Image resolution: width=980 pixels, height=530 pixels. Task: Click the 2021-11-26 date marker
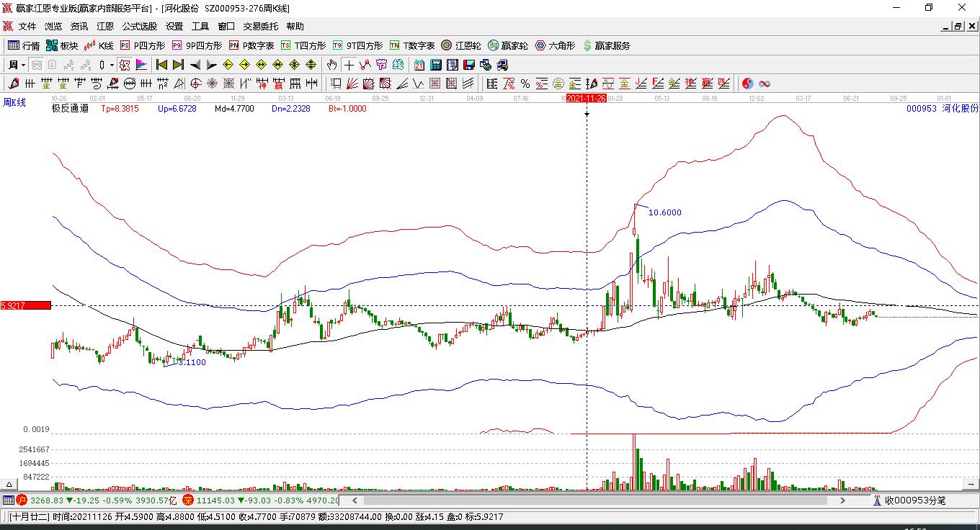586,98
